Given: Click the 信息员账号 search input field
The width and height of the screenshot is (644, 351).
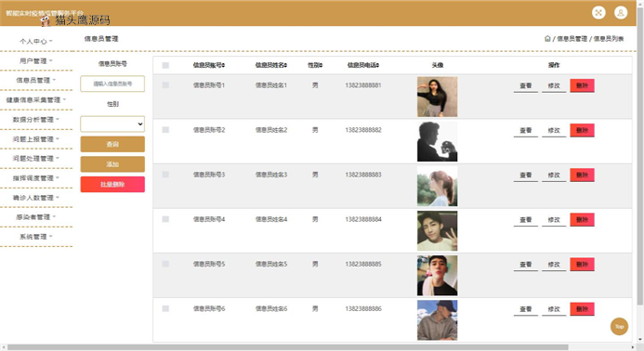Looking at the screenshot, I should point(112,84).
